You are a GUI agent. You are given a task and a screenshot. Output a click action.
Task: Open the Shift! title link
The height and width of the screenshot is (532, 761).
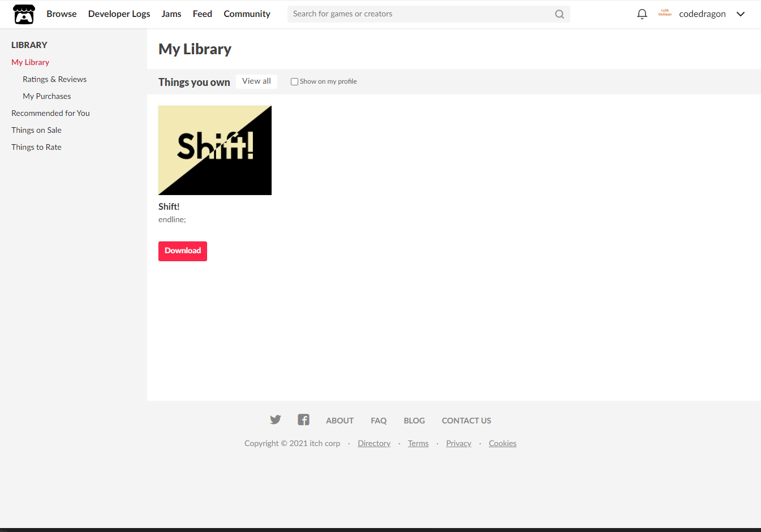pos(169,206)
